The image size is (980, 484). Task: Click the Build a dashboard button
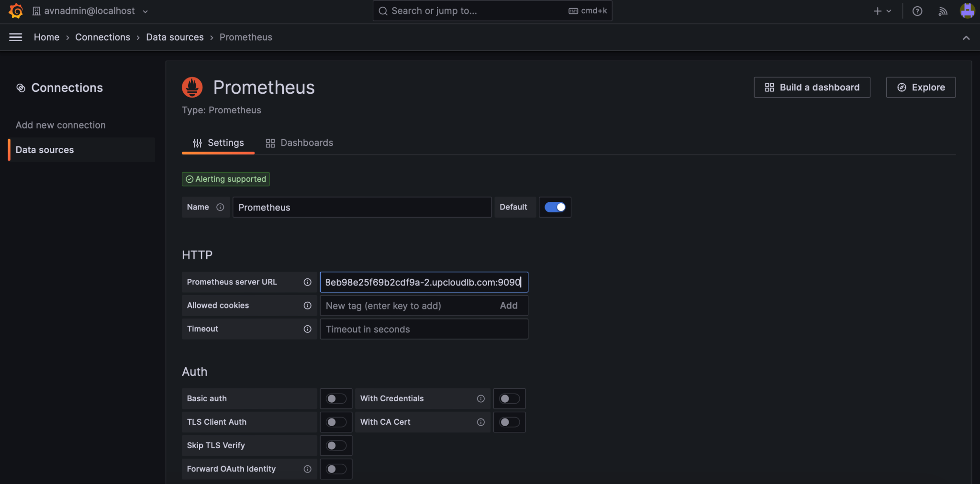click(812, 88)
